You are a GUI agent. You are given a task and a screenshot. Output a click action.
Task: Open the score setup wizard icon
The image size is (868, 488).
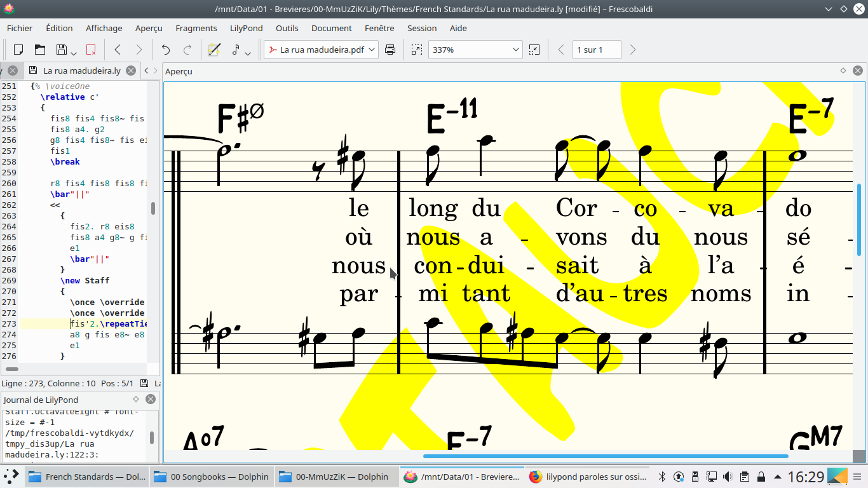(x=214, y=50)
